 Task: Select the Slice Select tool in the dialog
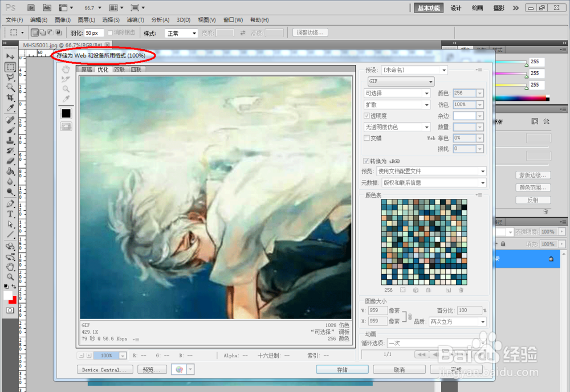(66, 79)
